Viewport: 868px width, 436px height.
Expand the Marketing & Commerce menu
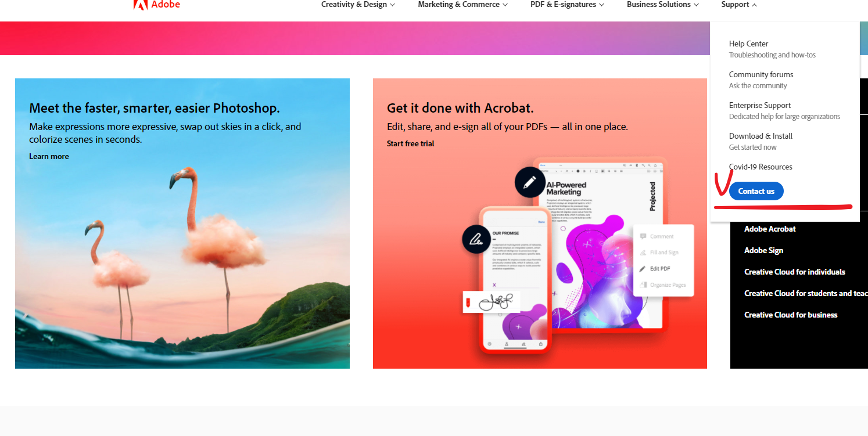pyautogui.click(x=462, y=5)
